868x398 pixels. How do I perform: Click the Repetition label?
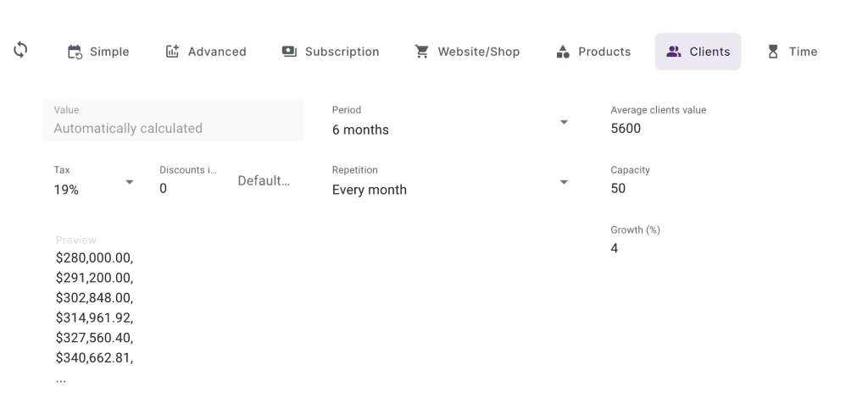coord(355,169)
